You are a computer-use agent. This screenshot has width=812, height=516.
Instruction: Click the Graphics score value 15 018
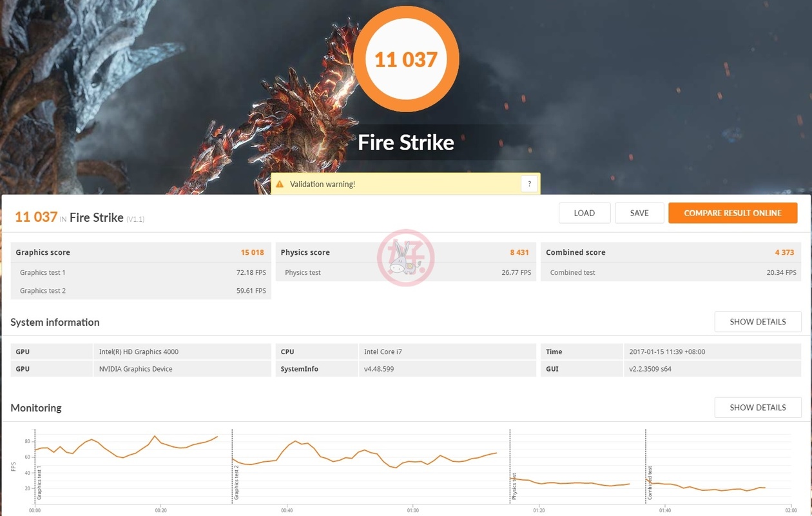253,252
